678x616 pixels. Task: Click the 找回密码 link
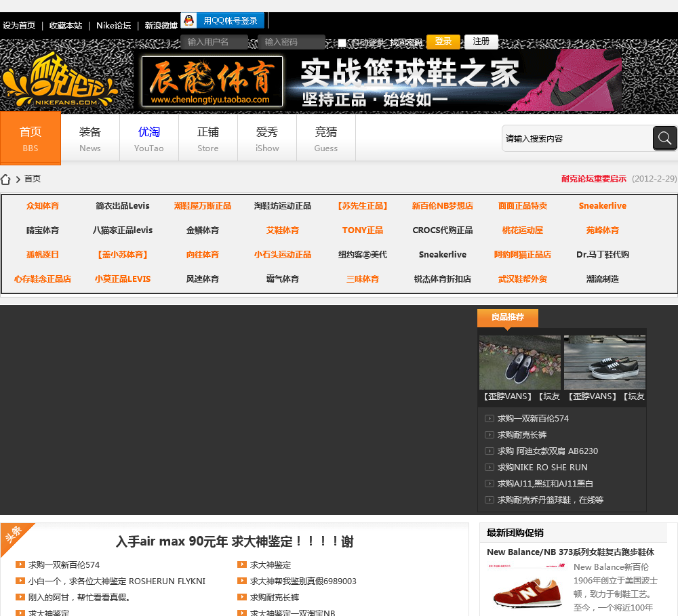point(406,43)
